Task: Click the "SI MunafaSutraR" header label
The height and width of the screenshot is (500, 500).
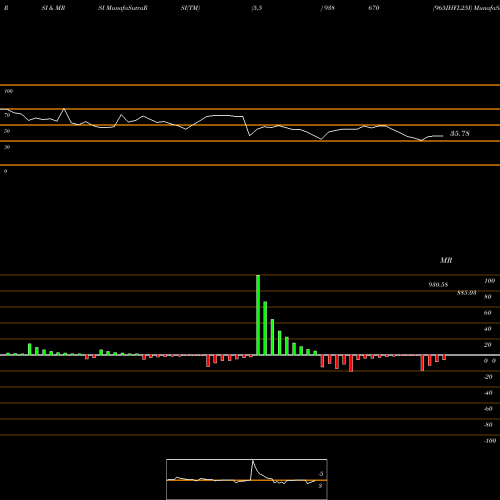Action: coord(123,8)
